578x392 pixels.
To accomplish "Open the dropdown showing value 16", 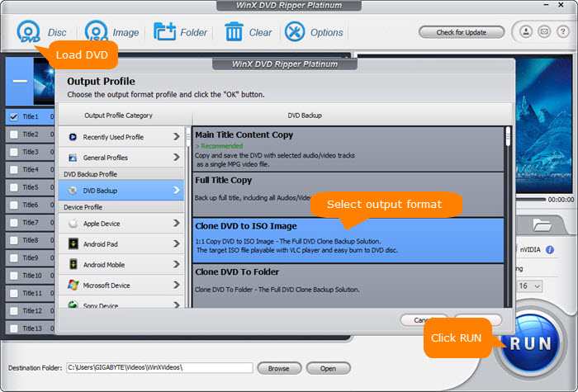I will [529, 286].
